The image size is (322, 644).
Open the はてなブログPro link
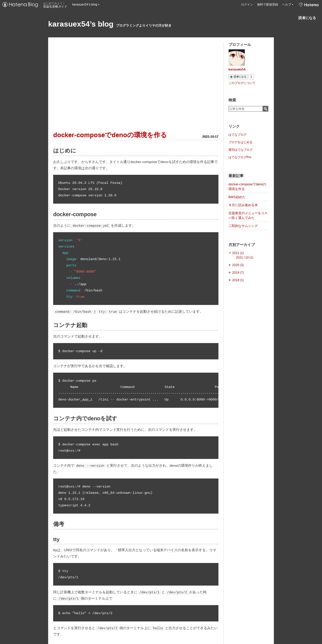pos(240,157)
